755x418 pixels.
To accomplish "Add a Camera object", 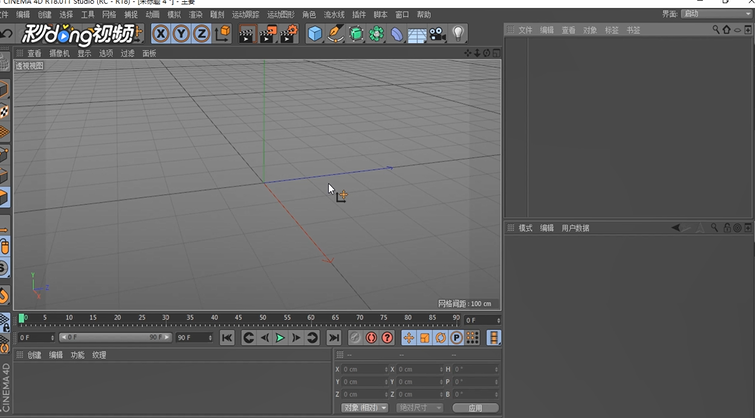I will tap(437, 34).
